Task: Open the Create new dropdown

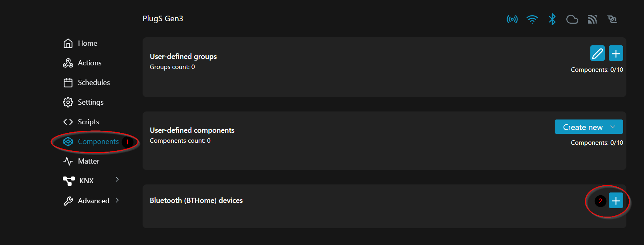Action: pos(588,127)
